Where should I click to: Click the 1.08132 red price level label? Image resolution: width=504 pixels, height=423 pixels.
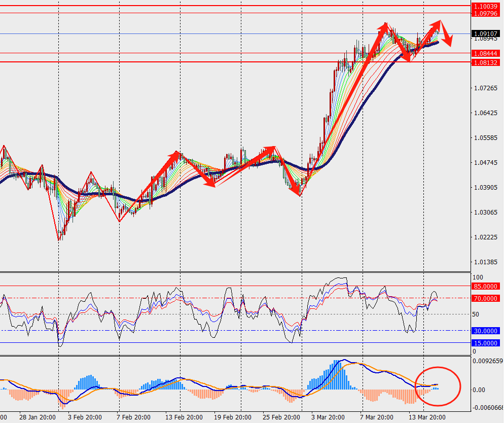click(486, 62)
